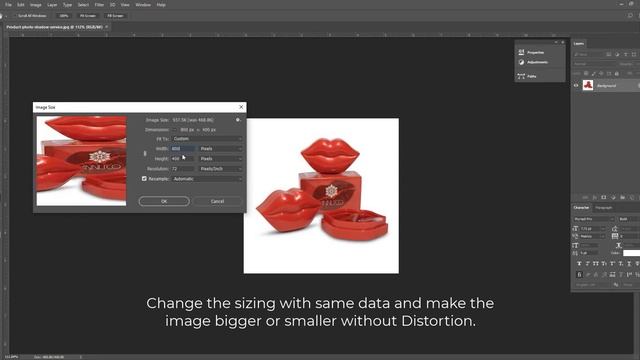Screen dimensions: 640x360
Task: Toggle the constrain proportions chain link
Action: coord(145,153)
